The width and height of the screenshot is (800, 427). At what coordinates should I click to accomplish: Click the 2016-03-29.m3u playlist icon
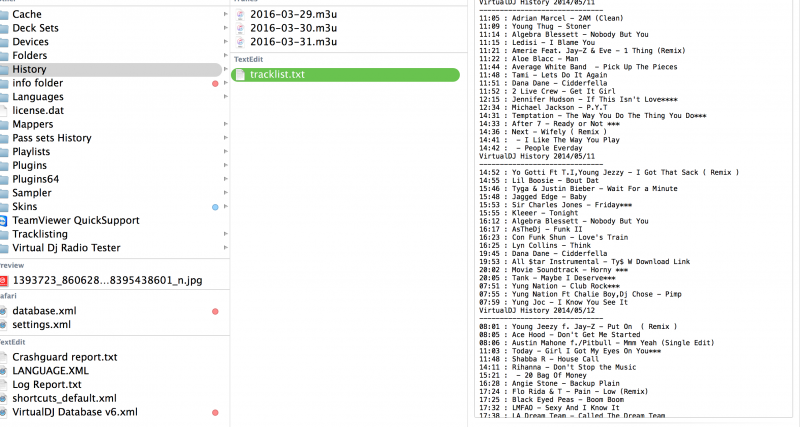[x=240, y=15]
